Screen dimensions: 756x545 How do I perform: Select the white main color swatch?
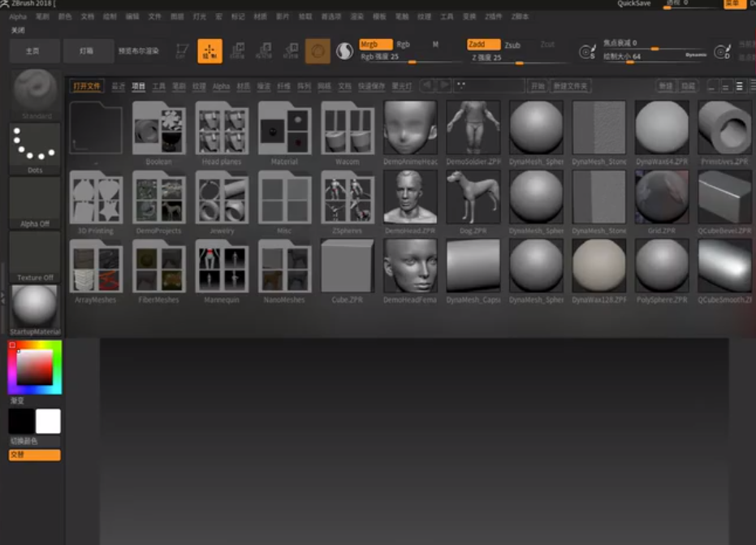(48, 421)
